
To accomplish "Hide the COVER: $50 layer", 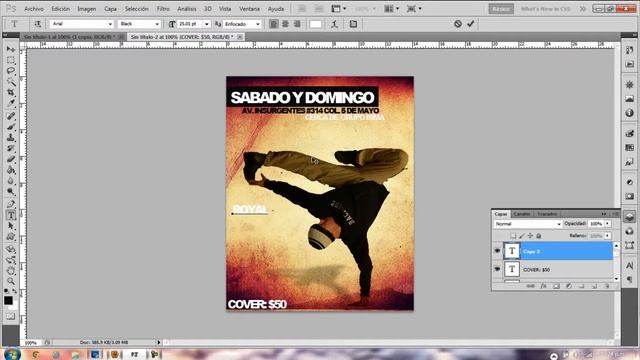I will coord(497,269).
